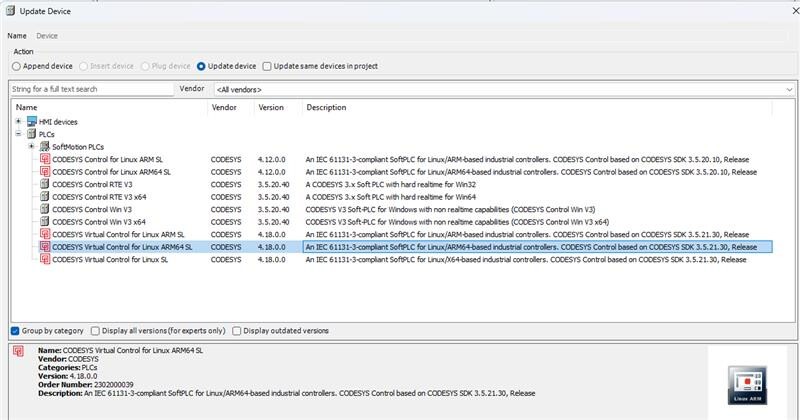Viewport: 800px width, 420px height.
Task: Expand the HMI devices tree node
Action: [18, 121]
